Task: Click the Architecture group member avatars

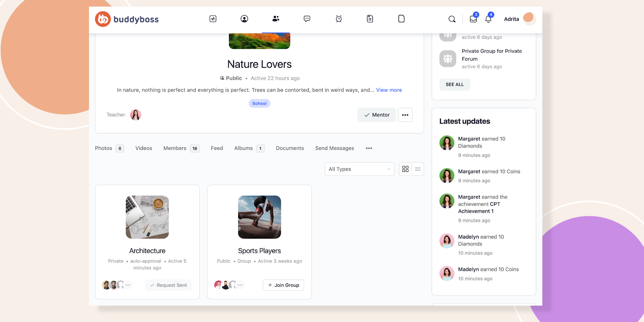Action: tap(117, 285)
